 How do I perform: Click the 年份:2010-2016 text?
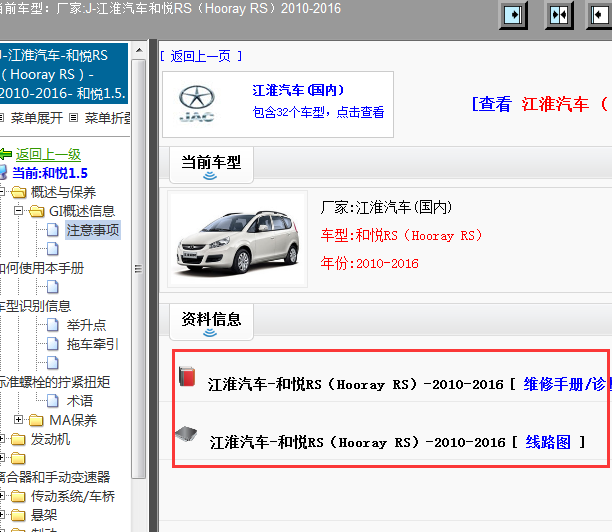pyautogui.click(x=369, y=263)
